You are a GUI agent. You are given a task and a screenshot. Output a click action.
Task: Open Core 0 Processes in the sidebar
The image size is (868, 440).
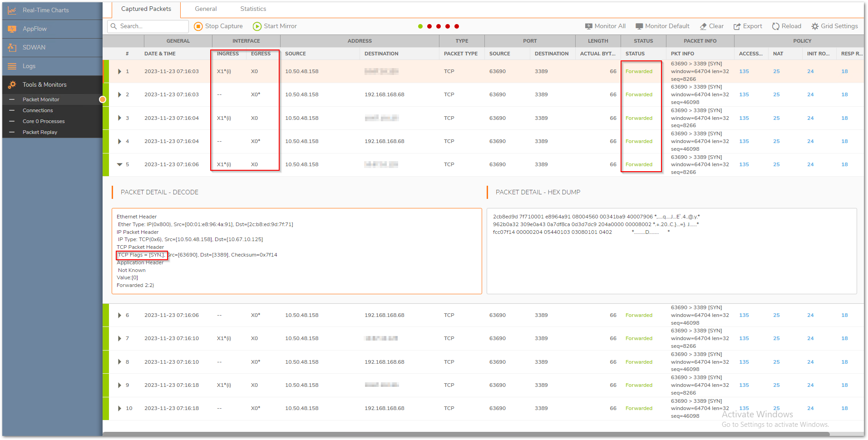point(44,121)
